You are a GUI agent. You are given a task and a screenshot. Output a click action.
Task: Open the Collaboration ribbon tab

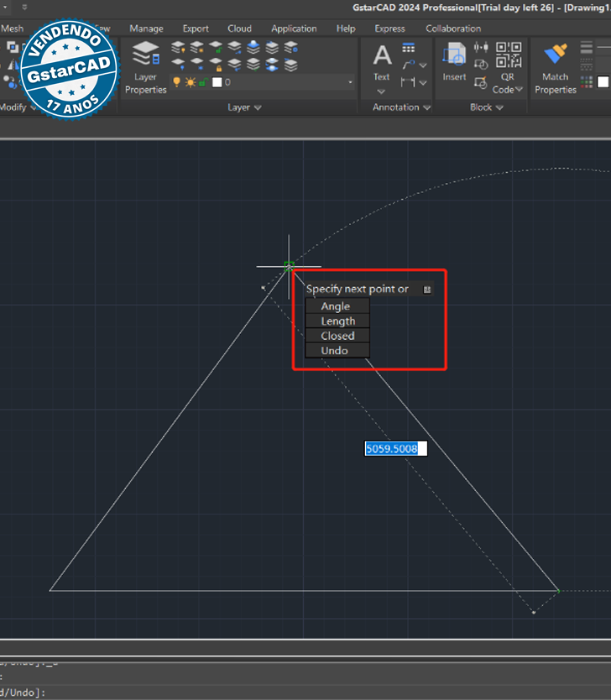point(453,29)
